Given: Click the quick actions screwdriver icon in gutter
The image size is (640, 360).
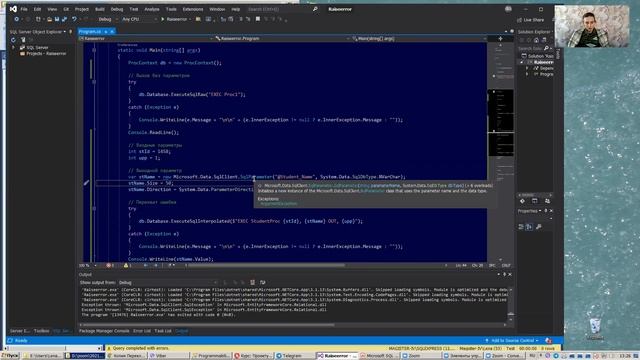Looking at the screenshot, I should coord(86,183).
